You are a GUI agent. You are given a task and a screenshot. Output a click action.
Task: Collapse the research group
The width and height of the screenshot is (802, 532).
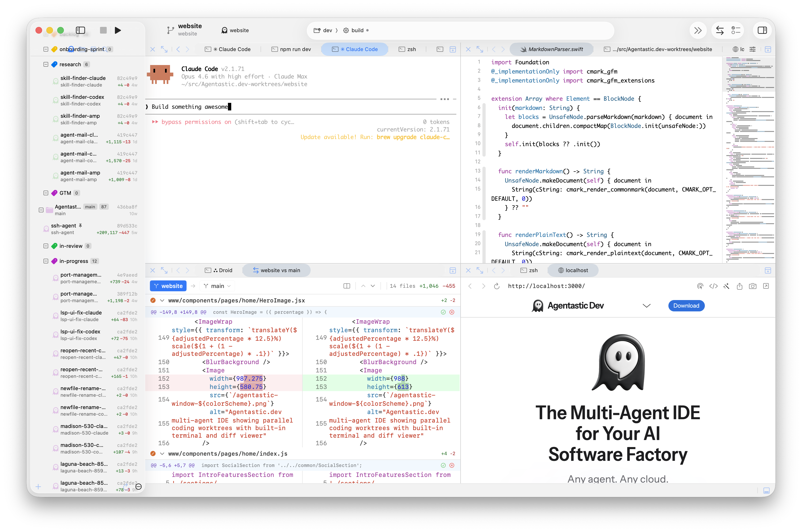pos(46,65)
